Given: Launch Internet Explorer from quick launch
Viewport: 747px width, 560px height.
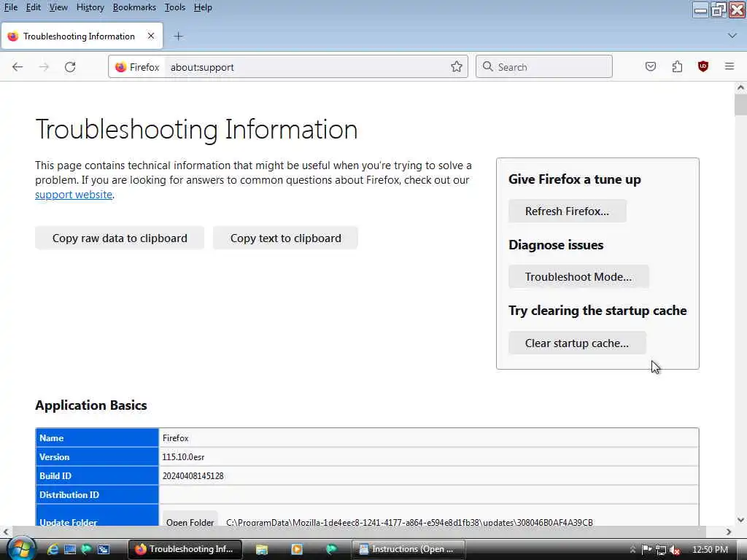Looking at the screenshot, I should click(53, 549).
